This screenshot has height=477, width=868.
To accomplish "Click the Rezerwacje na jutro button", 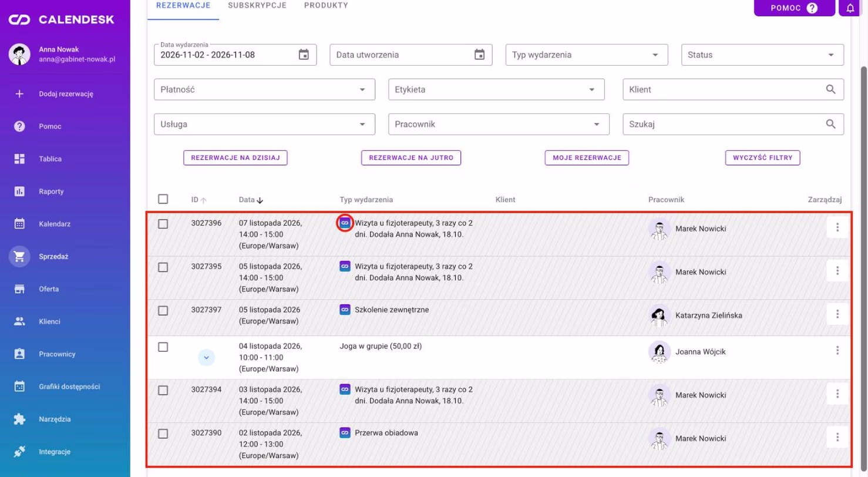I will point(411,157).
